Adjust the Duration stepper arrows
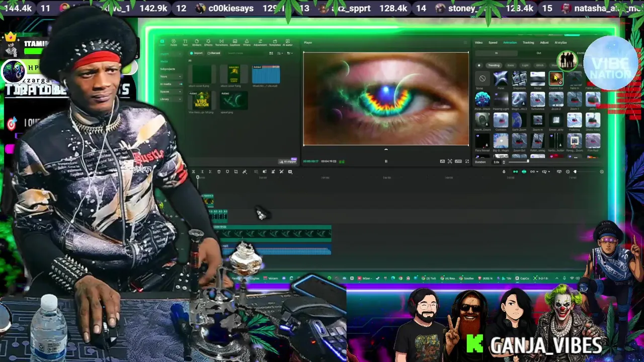This screenshot has width=644, height=362. click(504, 162)
